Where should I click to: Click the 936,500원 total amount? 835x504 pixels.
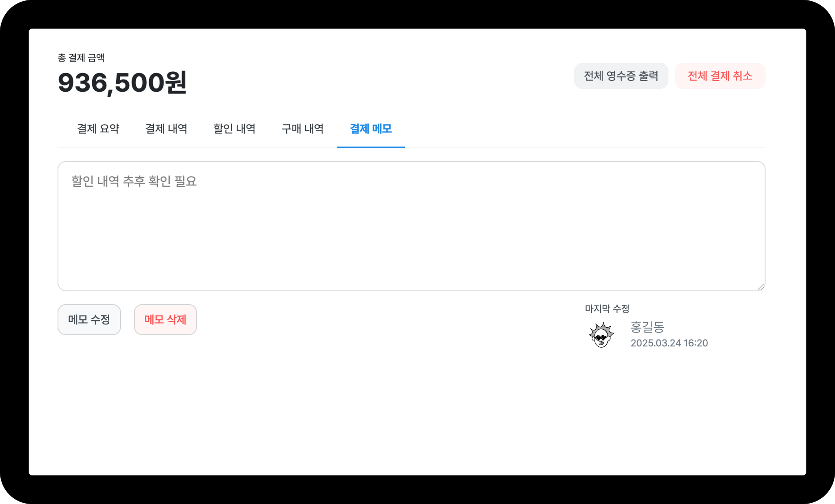122,83
